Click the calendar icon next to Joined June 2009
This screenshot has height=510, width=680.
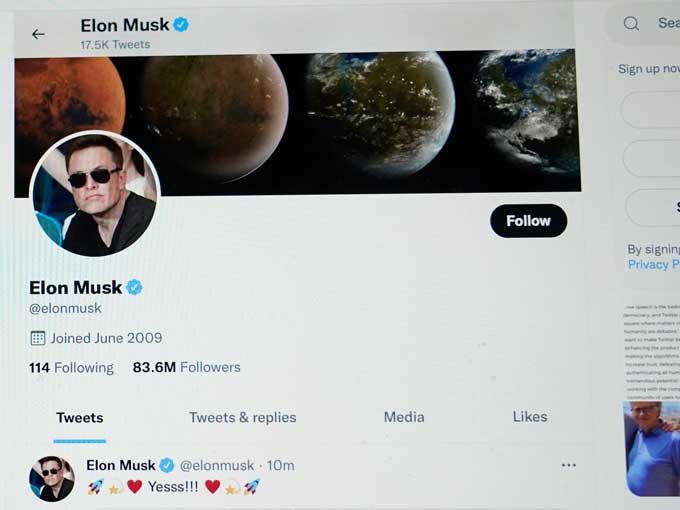click(x=38, y=338)
